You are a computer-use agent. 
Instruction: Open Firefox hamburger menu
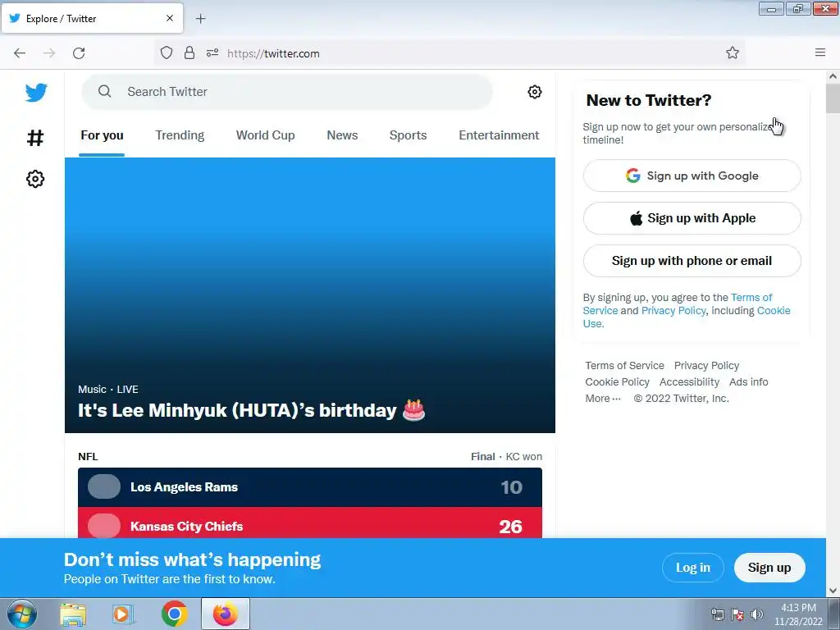820,52
